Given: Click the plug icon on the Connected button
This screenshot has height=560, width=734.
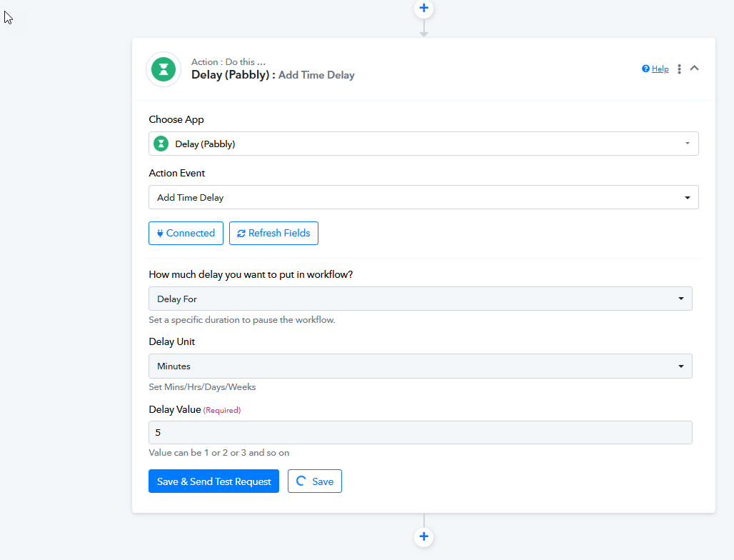Looking at the screenshot, I should click(x=160, y=234).
